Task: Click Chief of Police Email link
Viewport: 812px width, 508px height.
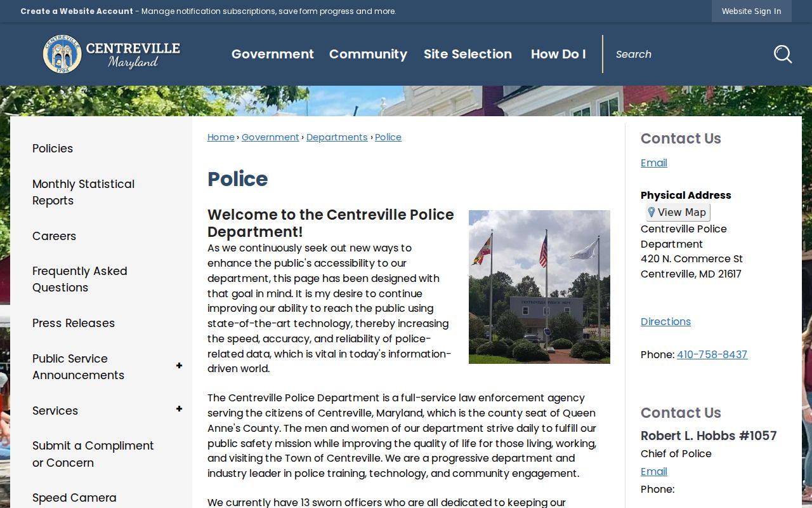Action: point(653,471)
